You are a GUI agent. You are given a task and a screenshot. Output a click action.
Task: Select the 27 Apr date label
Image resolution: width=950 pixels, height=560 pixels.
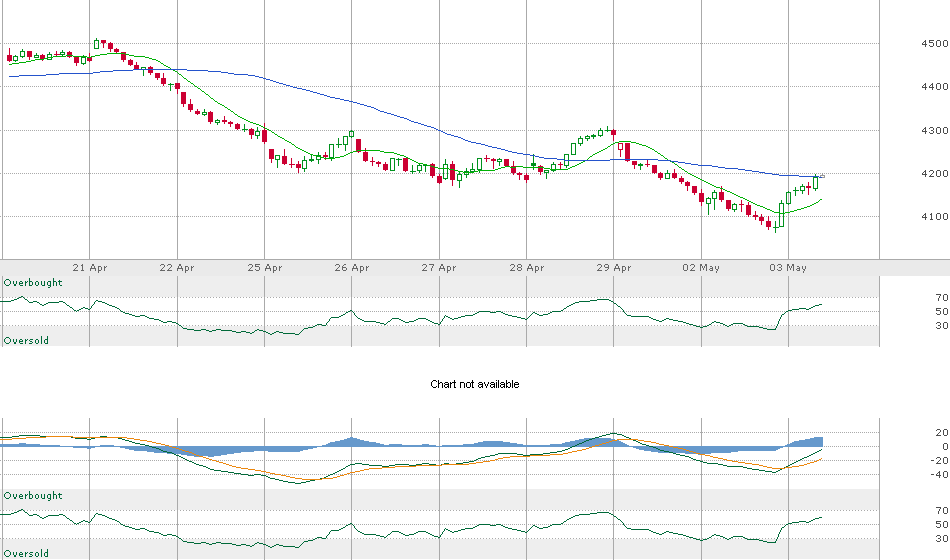point(439,267)
